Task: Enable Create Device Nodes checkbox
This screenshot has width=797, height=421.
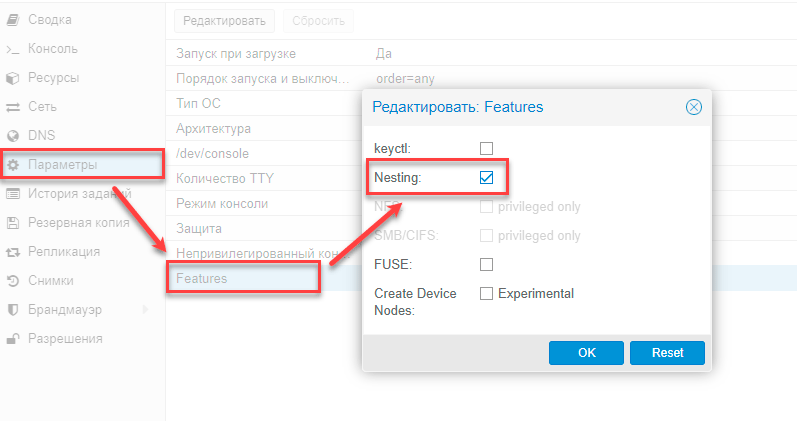Action: point(487,294)
